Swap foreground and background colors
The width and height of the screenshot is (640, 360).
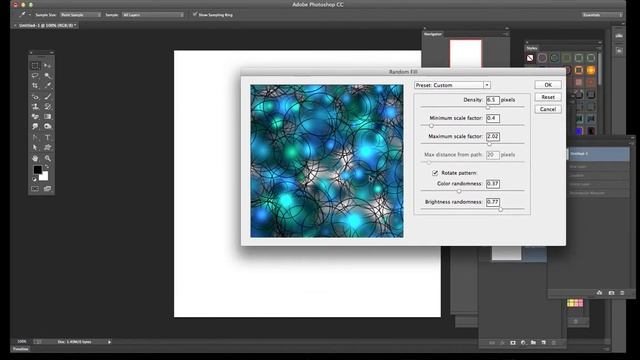(x=46, y=167)
